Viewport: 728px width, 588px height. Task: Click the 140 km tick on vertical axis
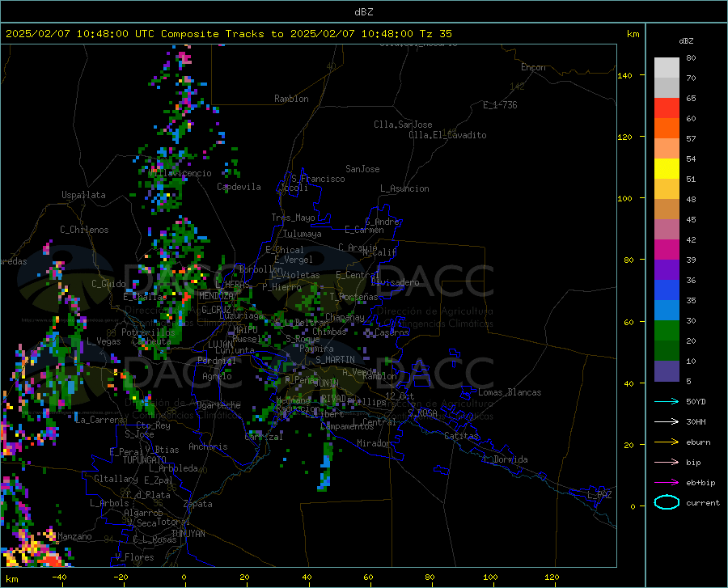[x=625, y=75]
